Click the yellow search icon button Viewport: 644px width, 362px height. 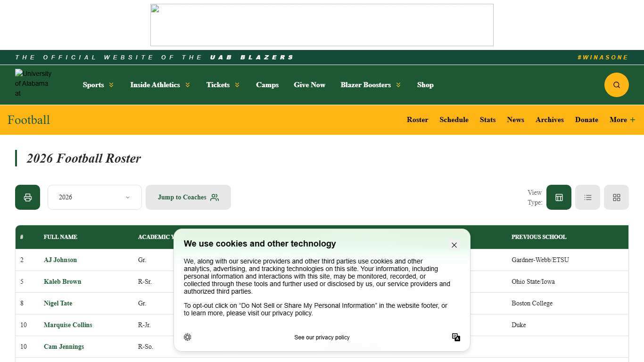616,85
